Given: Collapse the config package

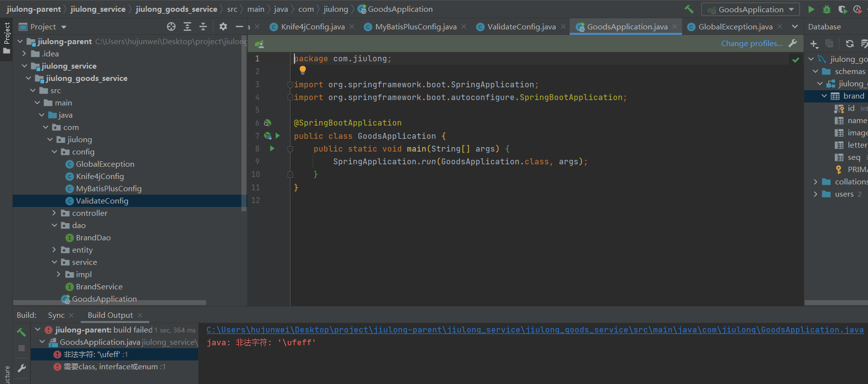Looking at the screenshot, I should (x=54, y=152).
